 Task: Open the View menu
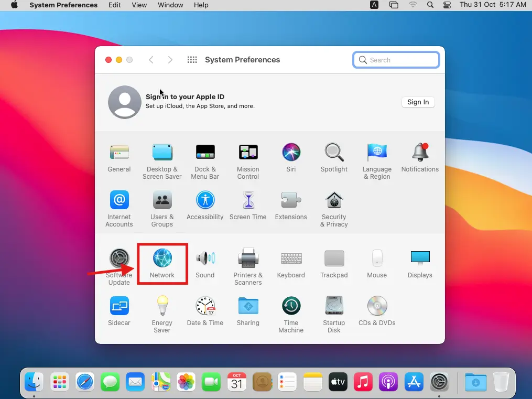(139, 5)
